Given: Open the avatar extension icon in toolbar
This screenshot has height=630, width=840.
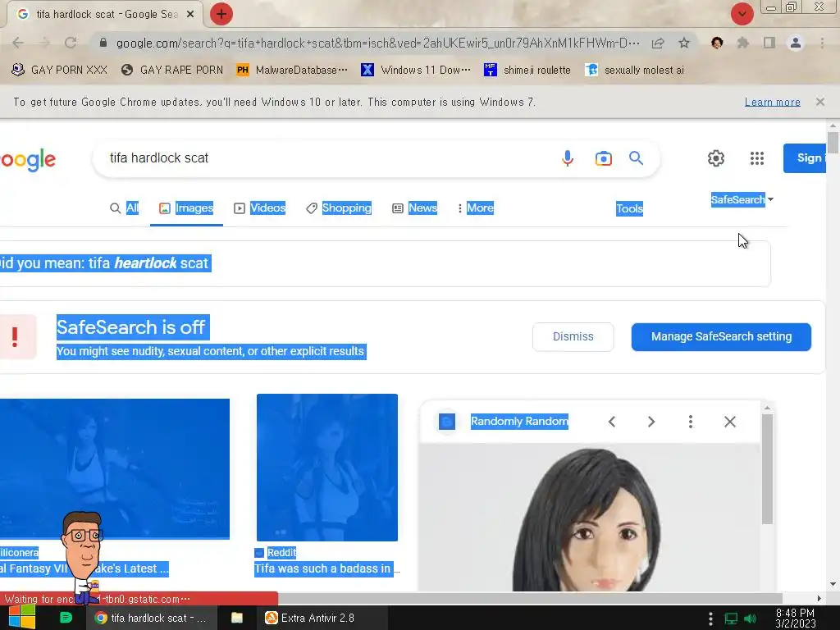Looking at the screenshot, I should (717, 43).
